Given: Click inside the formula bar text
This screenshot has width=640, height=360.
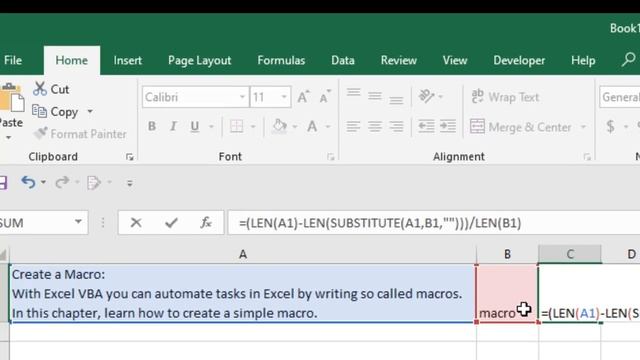Looking at the screenshot, I should point(380,223).
